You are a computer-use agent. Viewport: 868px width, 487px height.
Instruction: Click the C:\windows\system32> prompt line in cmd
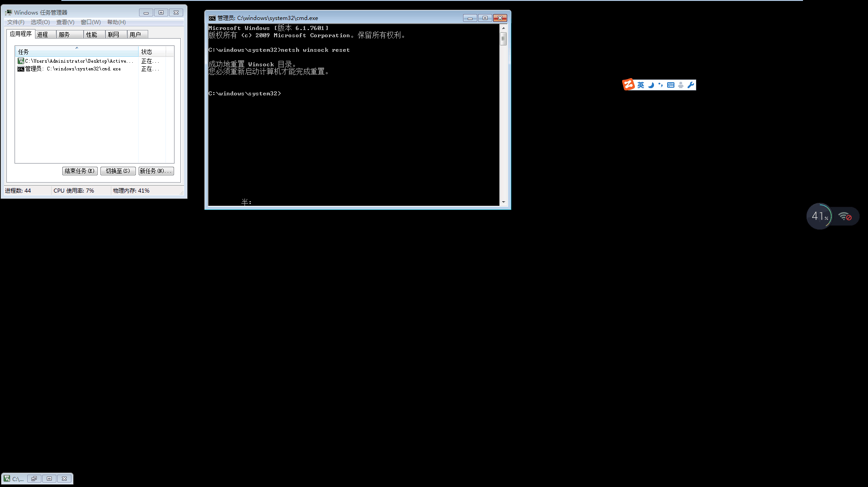point(244,94)
